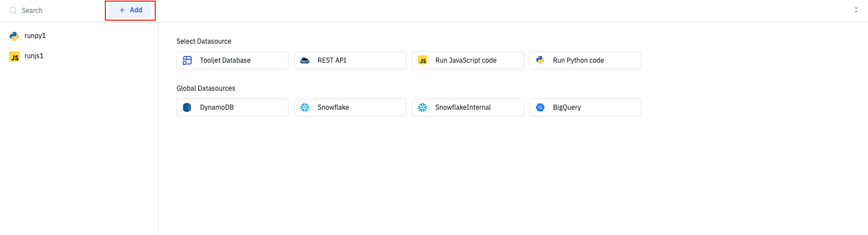Select the Snowflake global datasource
The width and height of the screenshot is (868, 235).
pyautogui.click(x=350, y=107)
